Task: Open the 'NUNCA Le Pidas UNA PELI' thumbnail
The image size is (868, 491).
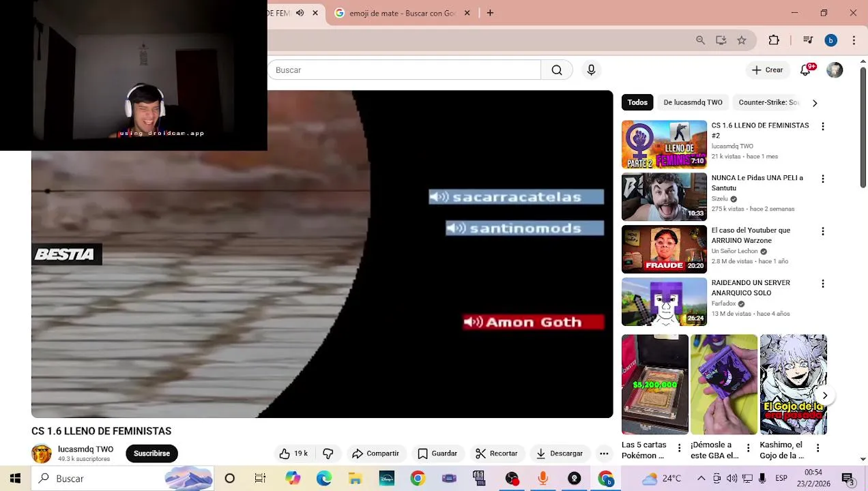Action: coord(664,197)
